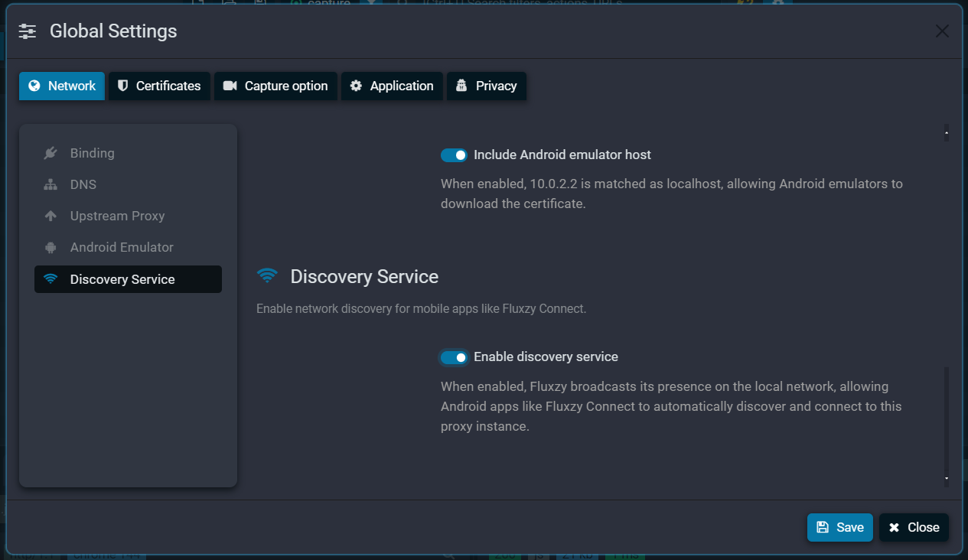Turn off the Enable discovery service switch

[454, 357]
